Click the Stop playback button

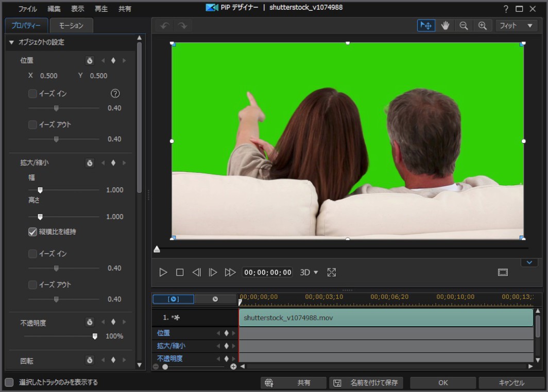click(x=180, y=273)
